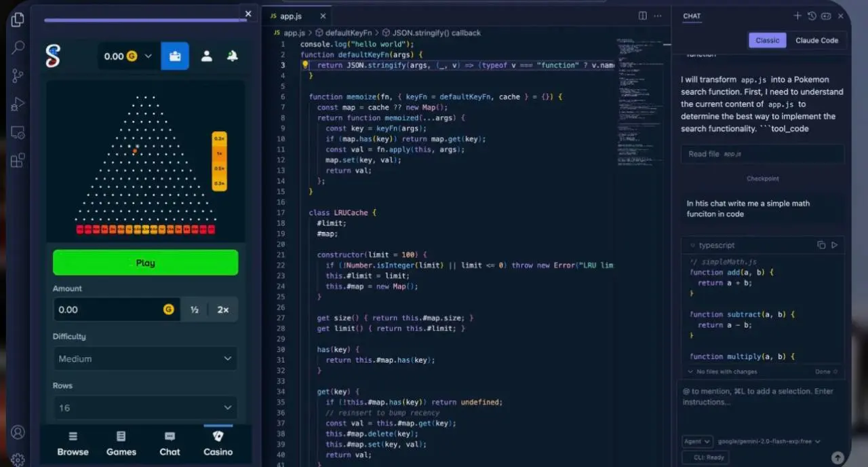This screenshot has height=467, width=868.
Task: Halve the bet with ½ button
Action: click(195, 310)
